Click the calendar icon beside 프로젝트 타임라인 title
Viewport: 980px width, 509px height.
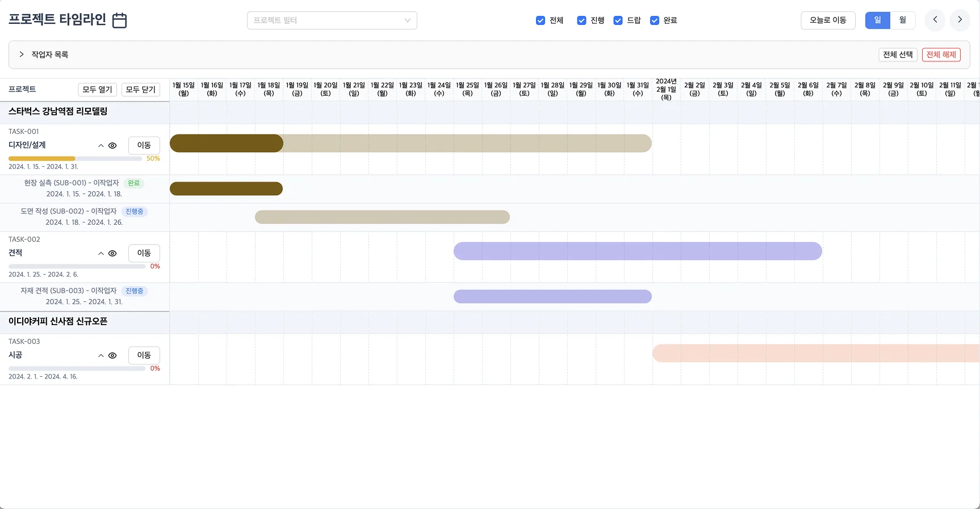click(x=119, y=20)
